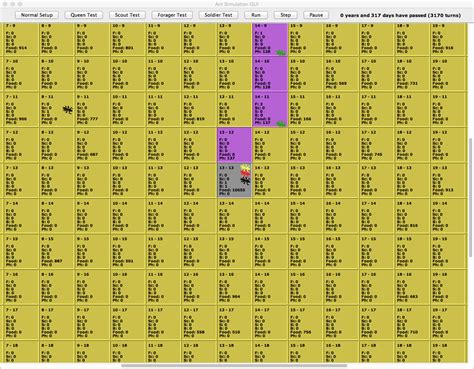
Task: Click the Normal Setup button
Action: point(37,15)
